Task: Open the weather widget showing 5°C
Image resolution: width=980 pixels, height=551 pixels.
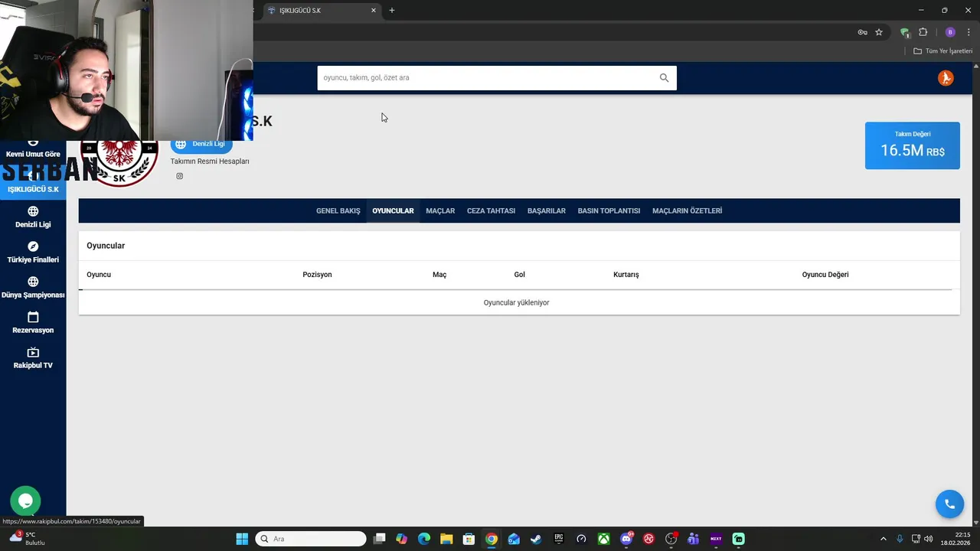Action: [x=27, y=539]
